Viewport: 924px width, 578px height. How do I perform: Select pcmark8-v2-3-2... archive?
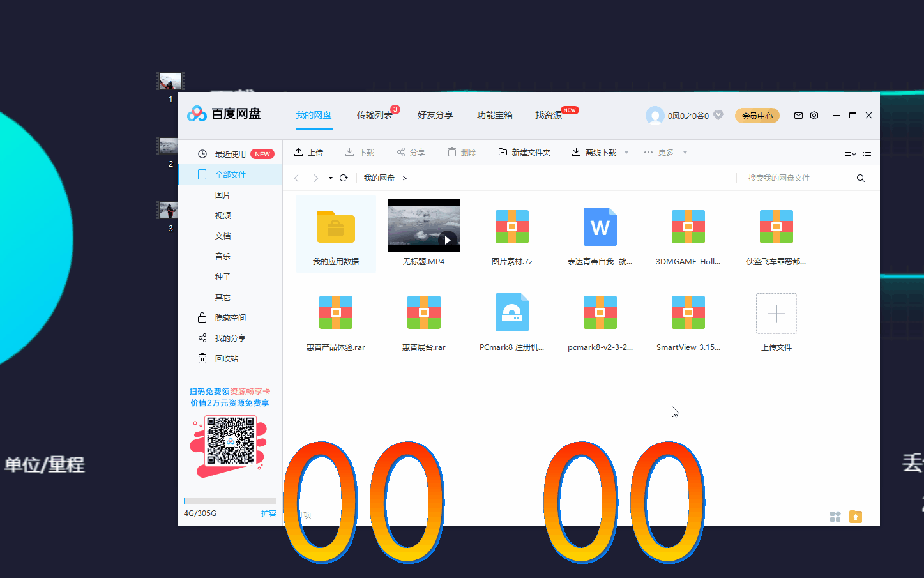[600, 312]
